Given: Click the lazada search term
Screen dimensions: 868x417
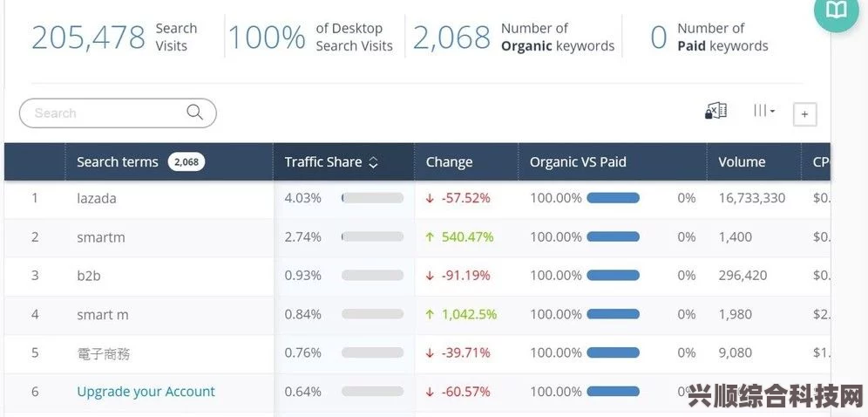Looking at the screenshot, I should [x=97, y=198].
